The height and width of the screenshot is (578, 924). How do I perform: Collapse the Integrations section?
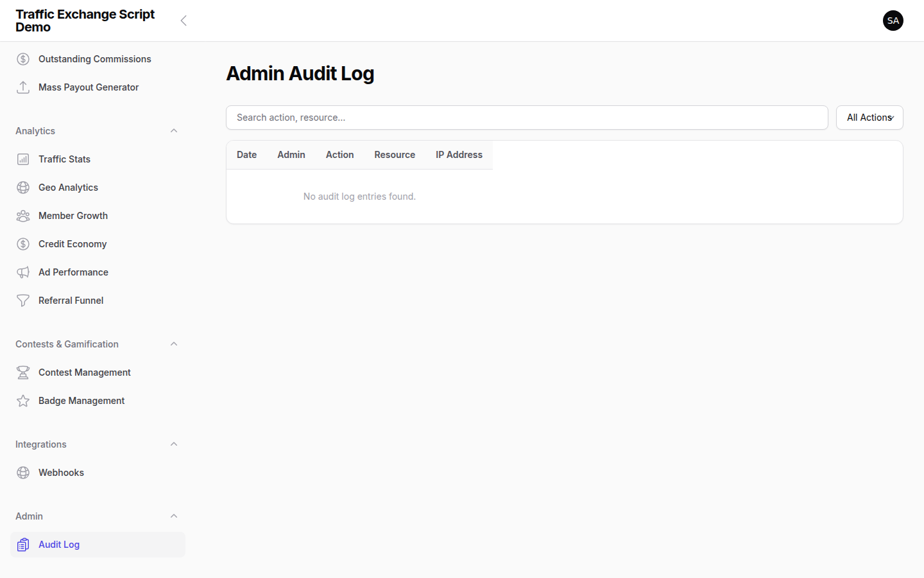click(173, 444)
